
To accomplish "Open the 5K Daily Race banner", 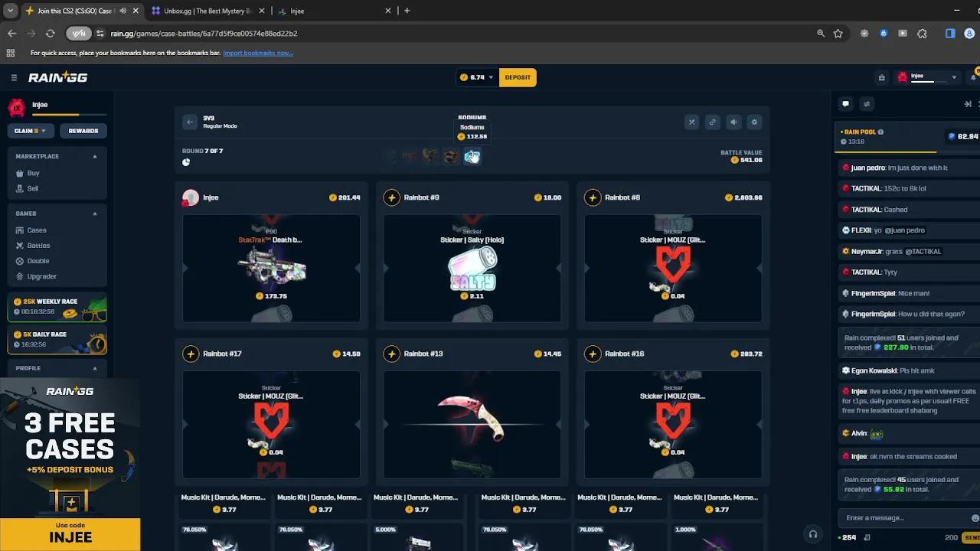I will click(57, 340).
